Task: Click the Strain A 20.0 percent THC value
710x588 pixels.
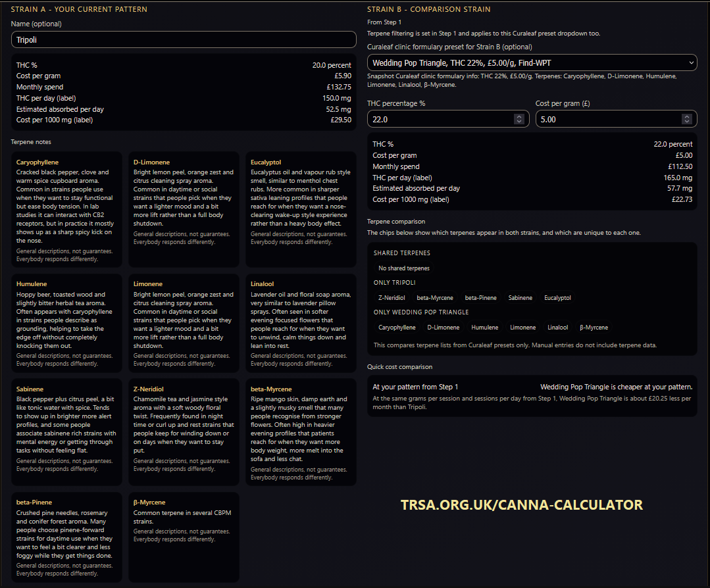Action: point(332,65)
